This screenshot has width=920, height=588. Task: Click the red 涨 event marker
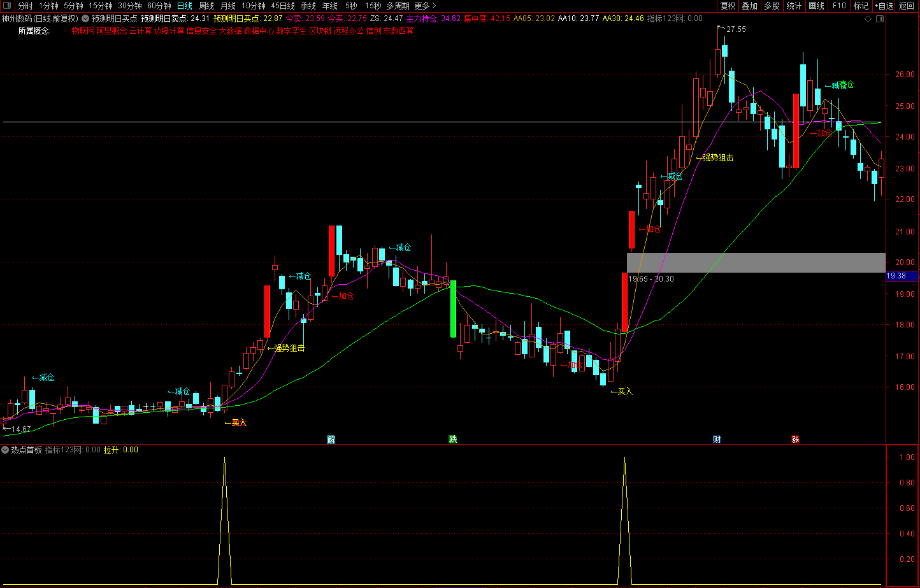pos(795,439)
